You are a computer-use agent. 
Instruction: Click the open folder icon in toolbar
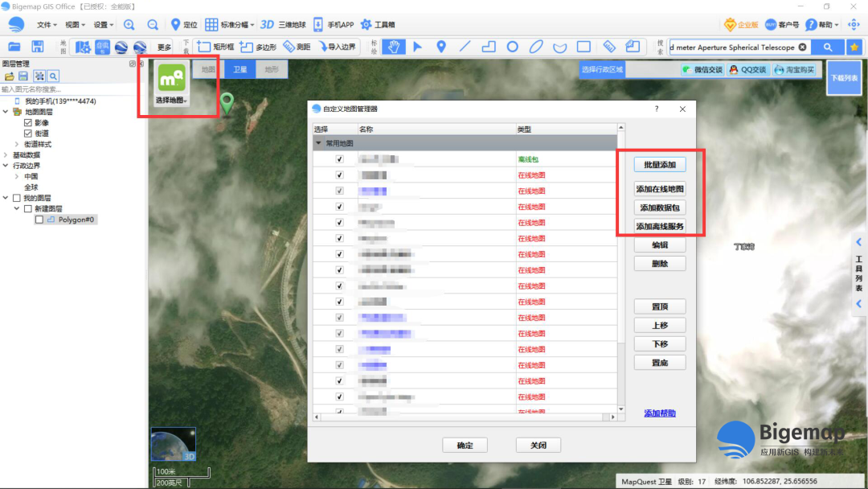coord(14,47)
